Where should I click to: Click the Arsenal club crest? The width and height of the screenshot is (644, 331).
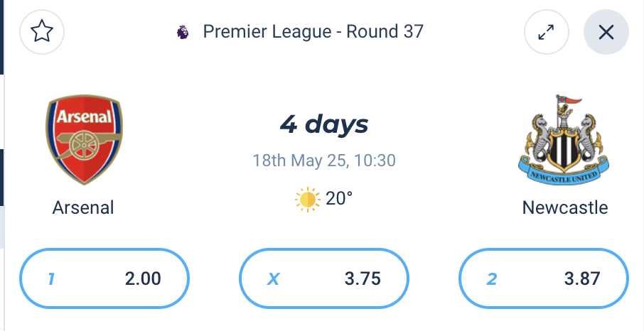tap(84, 140)
